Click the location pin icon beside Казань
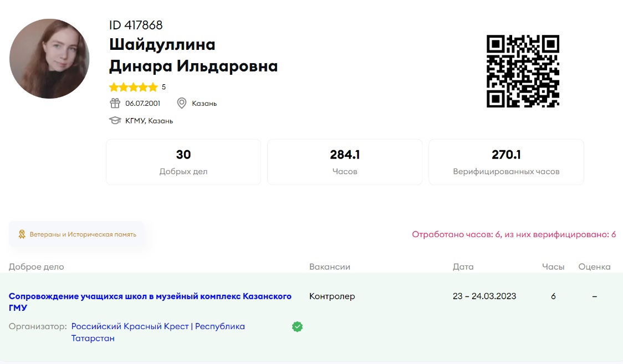The width and height of the screenshot is (623, 364). (181, 103)
